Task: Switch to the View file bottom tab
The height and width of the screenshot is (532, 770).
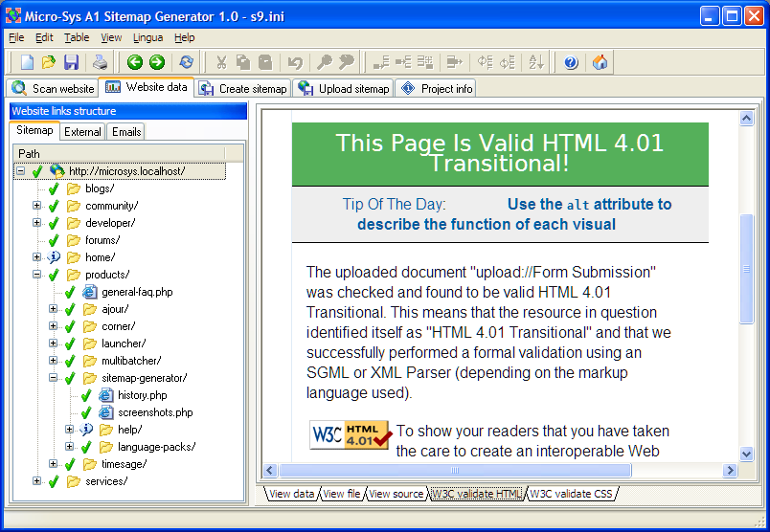Action: tap(342, 494)
